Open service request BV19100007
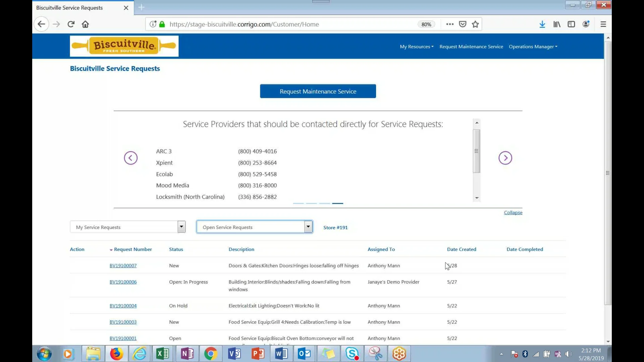644x362 pixels. [123, 265]
